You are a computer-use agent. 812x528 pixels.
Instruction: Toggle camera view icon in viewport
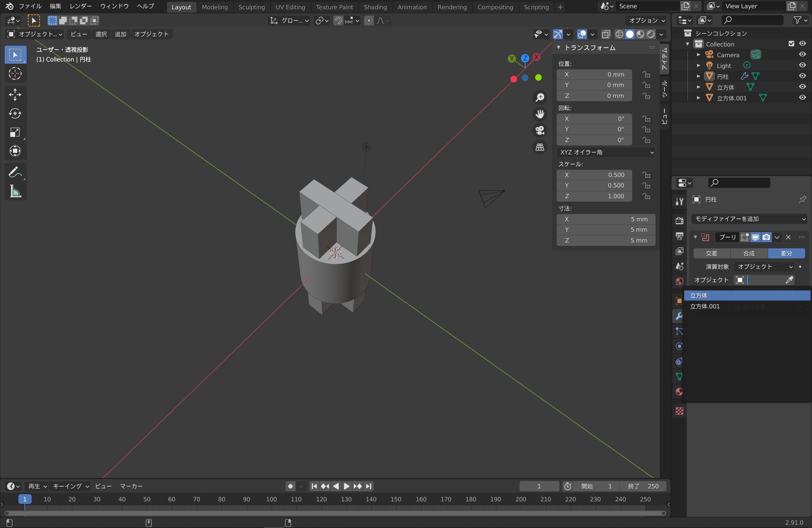click(x=540, y=130)
